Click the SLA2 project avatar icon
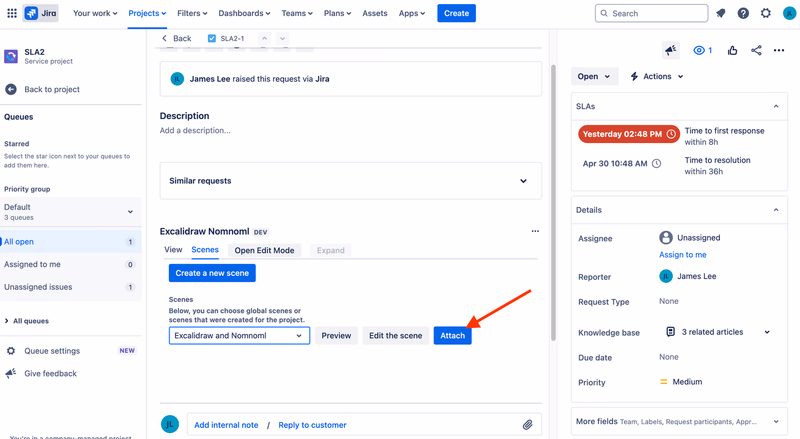 pyautogui.click(x=11, y=56)
